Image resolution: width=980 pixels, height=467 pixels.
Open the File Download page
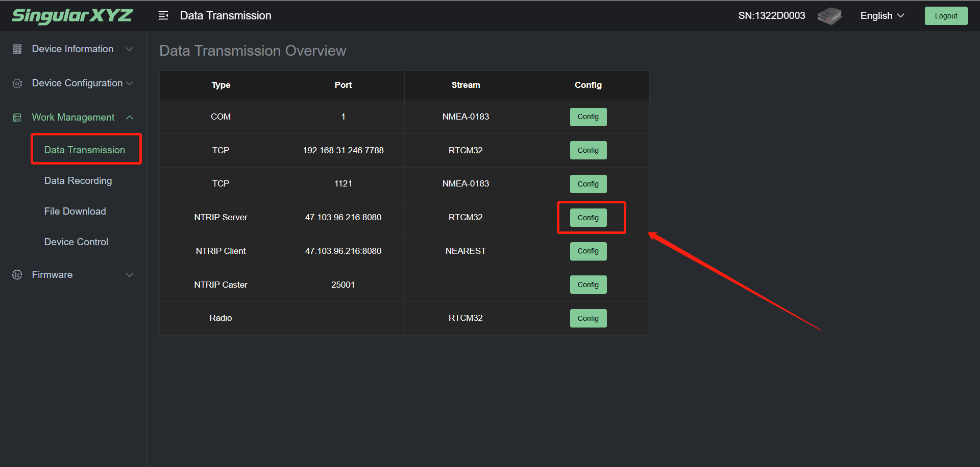pos(75,212)
